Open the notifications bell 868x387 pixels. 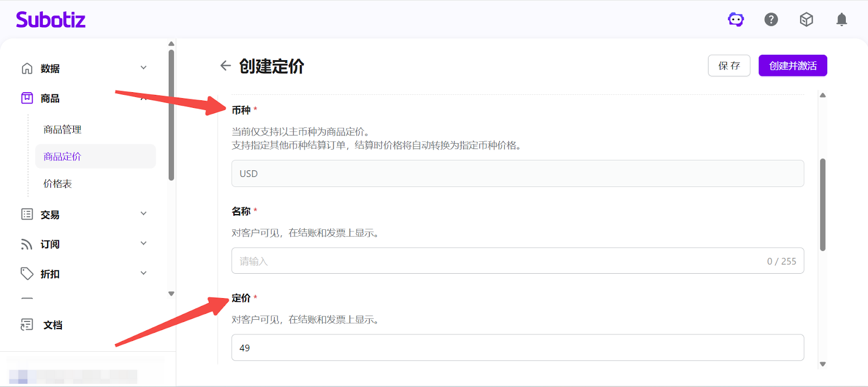(841, 20)
